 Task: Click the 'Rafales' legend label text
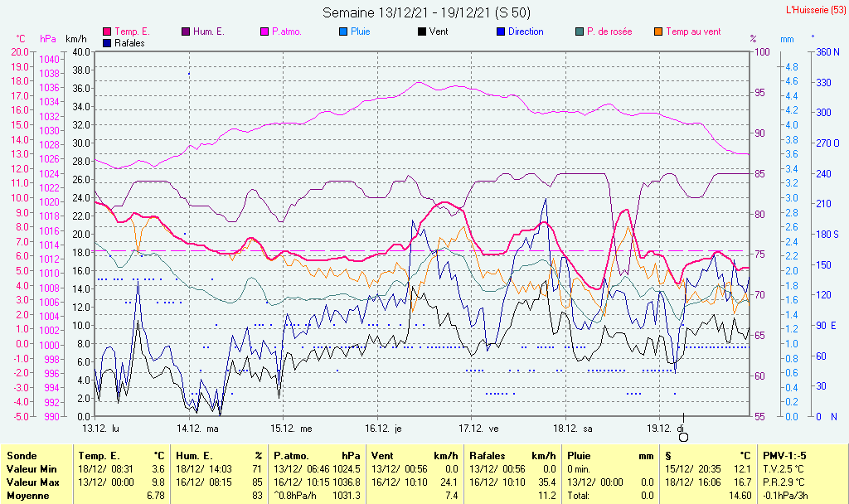click(x=129, y=43)
